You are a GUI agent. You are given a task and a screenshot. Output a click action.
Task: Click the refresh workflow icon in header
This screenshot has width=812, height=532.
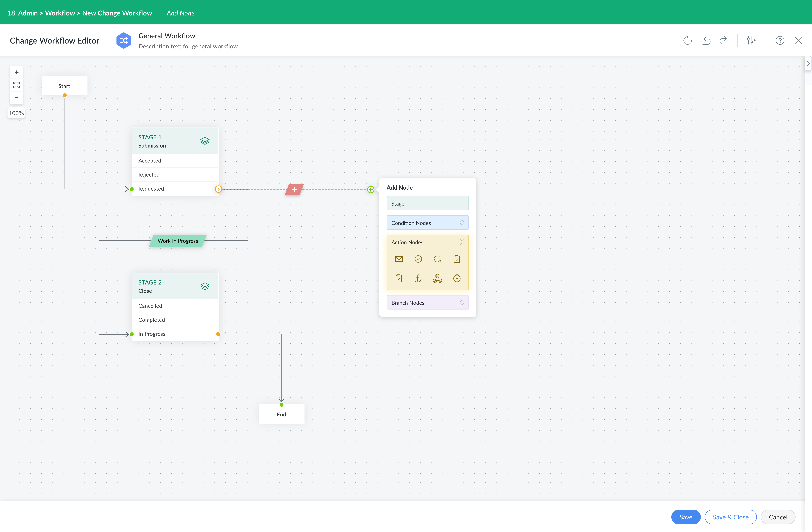(687, 40)
